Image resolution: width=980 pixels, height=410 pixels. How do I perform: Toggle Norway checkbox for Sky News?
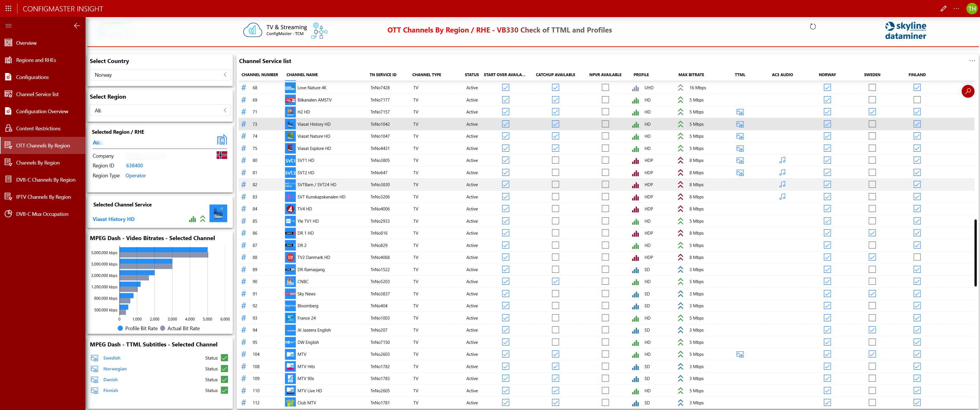click(827, 294)
